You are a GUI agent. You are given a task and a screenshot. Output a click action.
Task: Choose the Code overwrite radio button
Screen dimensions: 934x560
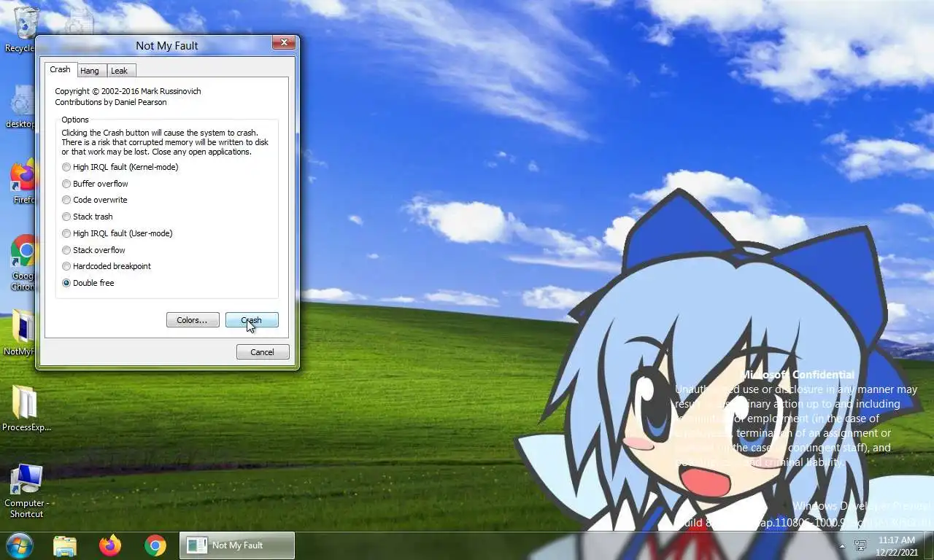(95, 200)
